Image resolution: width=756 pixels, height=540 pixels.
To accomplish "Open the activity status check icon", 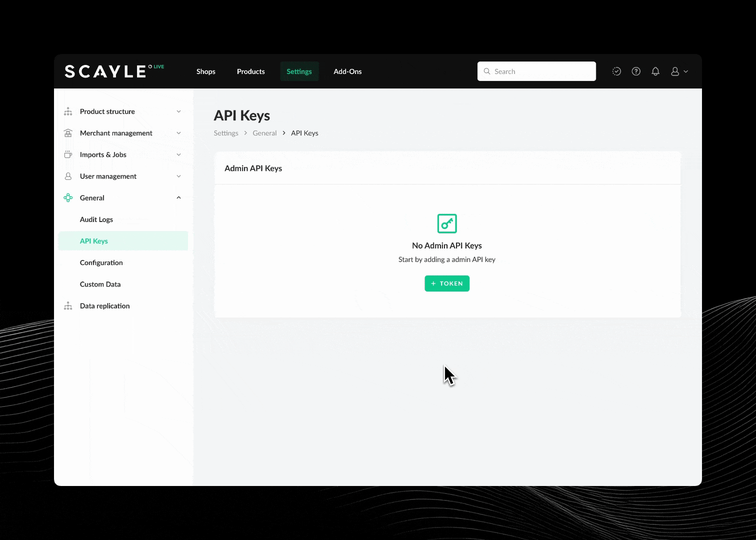I will [616, 71].
